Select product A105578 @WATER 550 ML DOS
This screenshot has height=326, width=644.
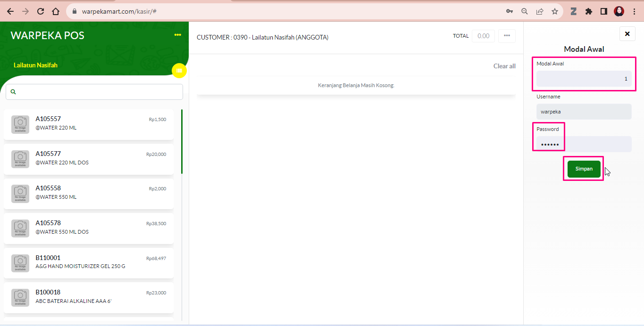click(x=89, y=228)
